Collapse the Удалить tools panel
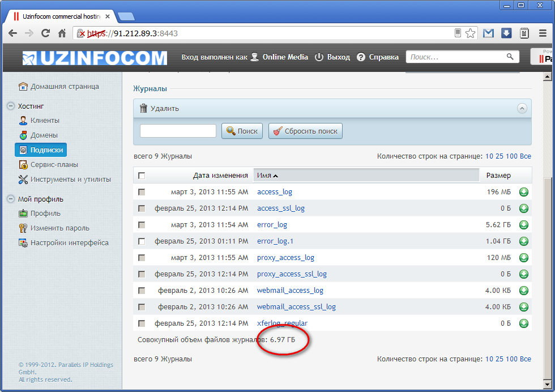 pyautogui.click(x=522, y=108)
